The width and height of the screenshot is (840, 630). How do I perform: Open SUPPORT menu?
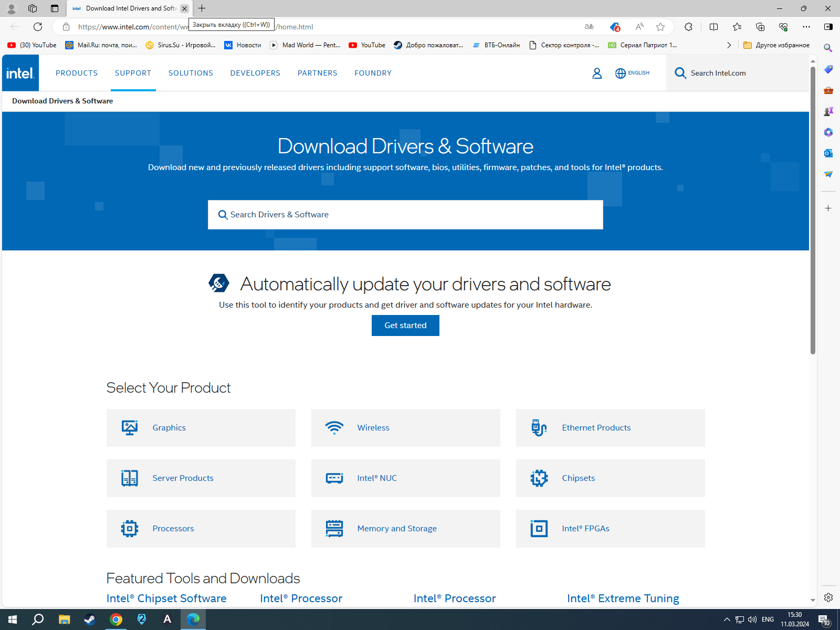133,73
